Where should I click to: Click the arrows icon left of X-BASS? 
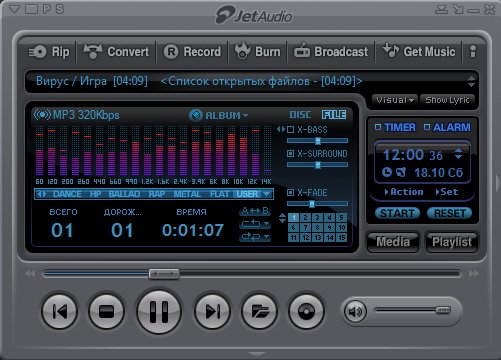pos(281,129)
